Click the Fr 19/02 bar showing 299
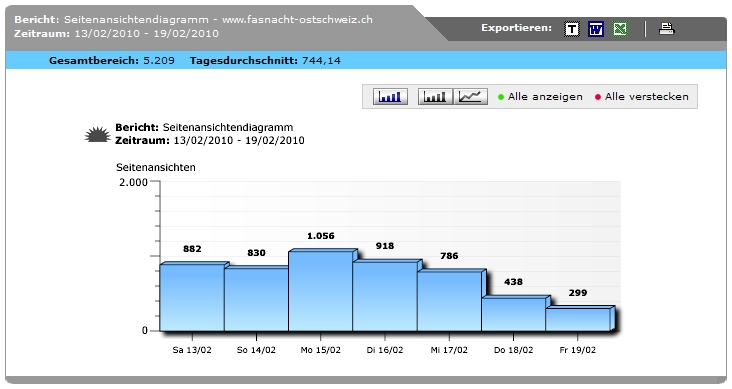Screen dimensions: 732x389 tap(578, 319)
